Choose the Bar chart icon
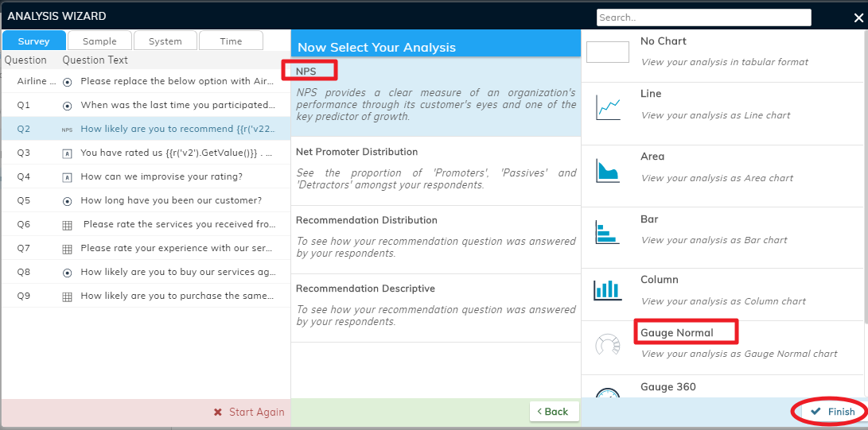The height and width of the screenshot is (430, 868). 607,232
